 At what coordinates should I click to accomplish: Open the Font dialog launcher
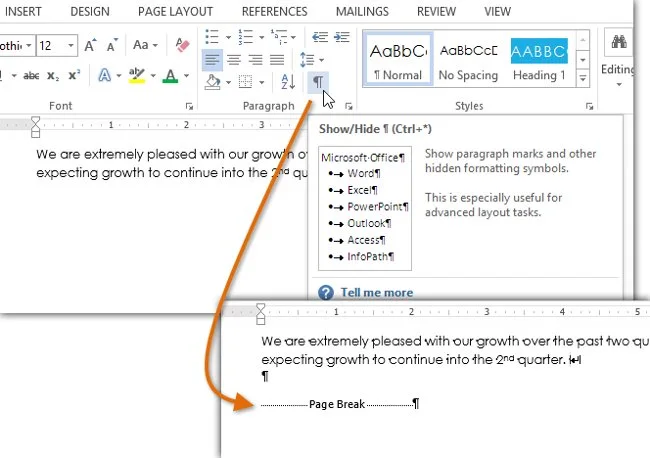click(189, 107)
